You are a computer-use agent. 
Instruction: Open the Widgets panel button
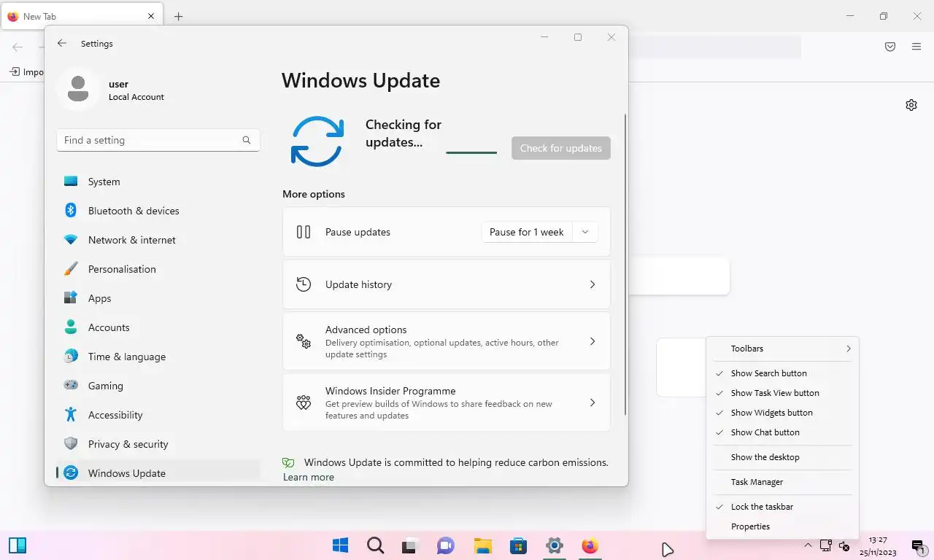coord(18,545)
